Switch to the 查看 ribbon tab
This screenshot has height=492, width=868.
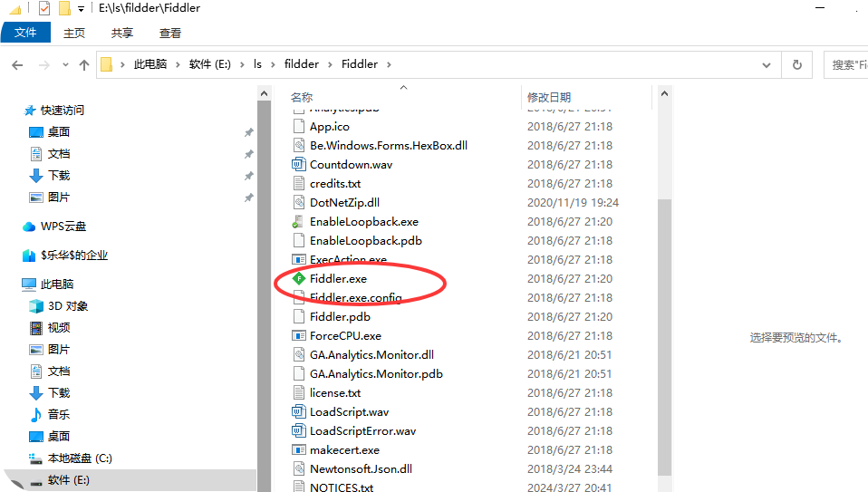[170, 34]
